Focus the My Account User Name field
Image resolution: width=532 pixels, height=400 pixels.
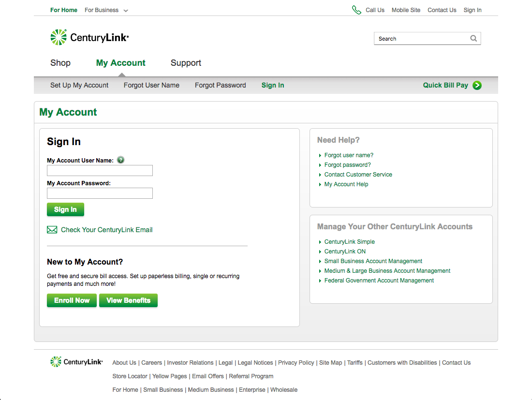point(100,170)
